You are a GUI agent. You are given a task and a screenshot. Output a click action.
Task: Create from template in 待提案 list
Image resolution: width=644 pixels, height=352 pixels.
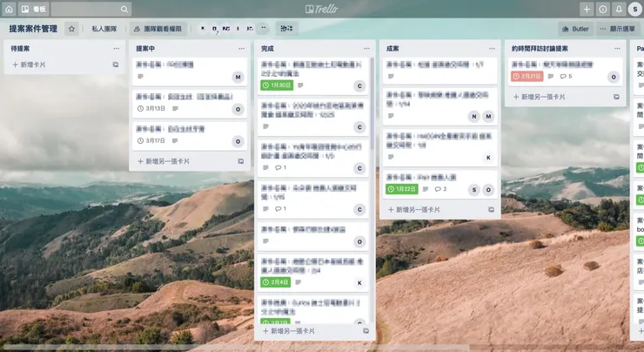pyautogui.click(x=116, y=64)
